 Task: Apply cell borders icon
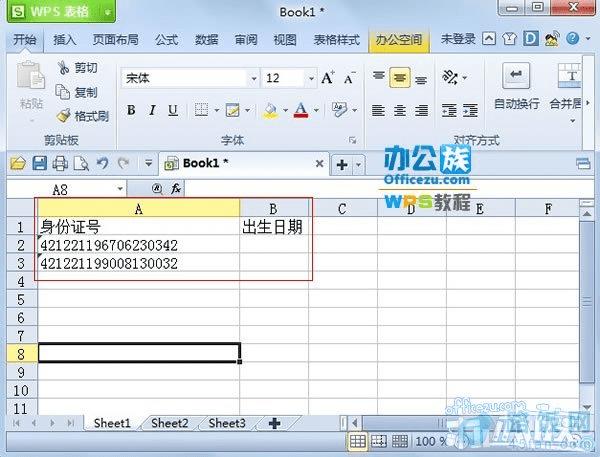click(202, 110)
